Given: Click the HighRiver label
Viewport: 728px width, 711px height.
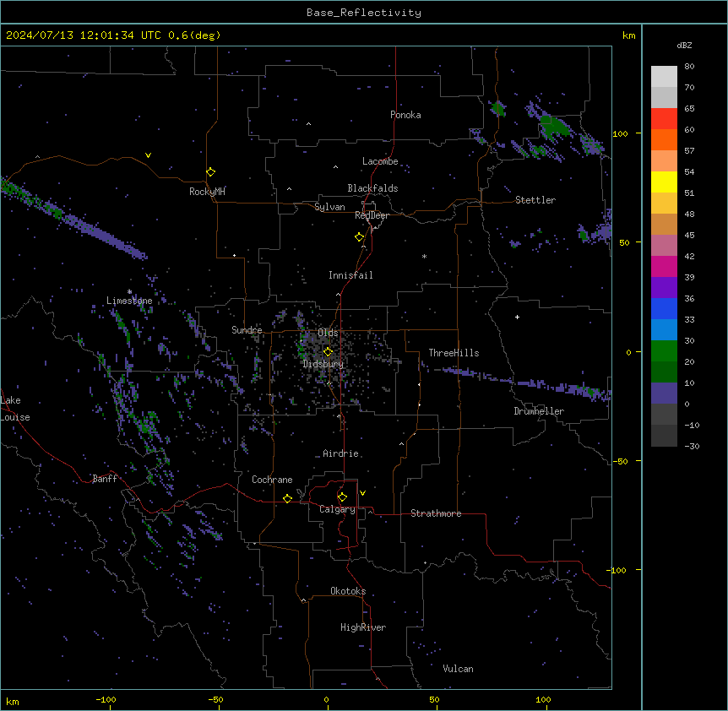Looking at the screenshot, I should pos(363,627).
